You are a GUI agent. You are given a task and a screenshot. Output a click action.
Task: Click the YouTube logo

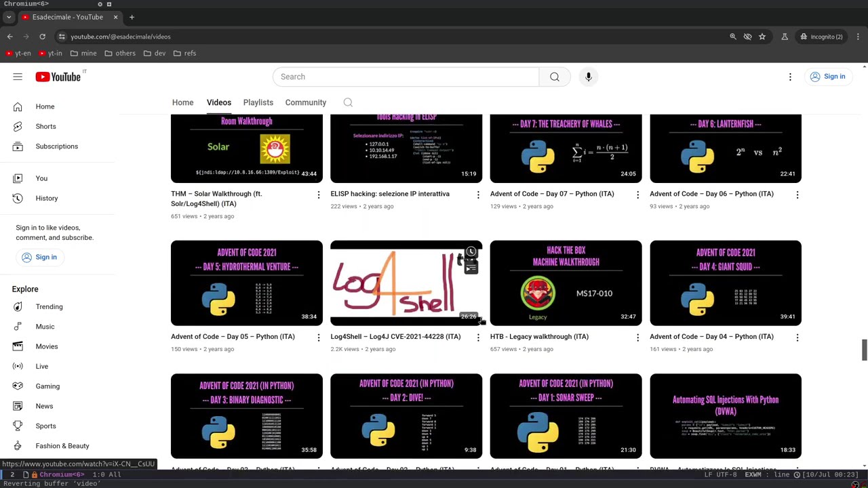tap(58, 77)
